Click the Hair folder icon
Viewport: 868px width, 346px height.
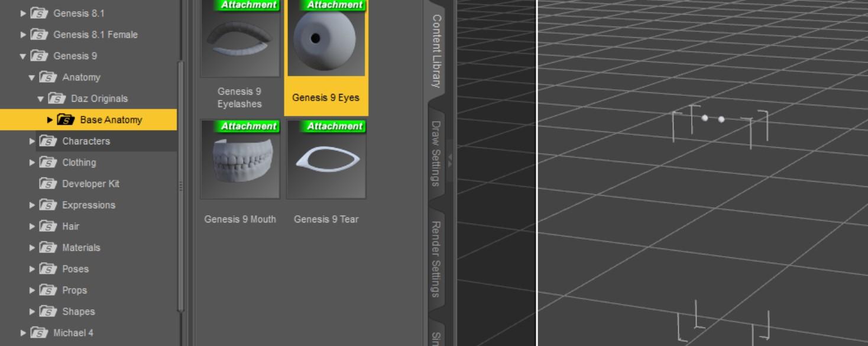pos(48,226)
